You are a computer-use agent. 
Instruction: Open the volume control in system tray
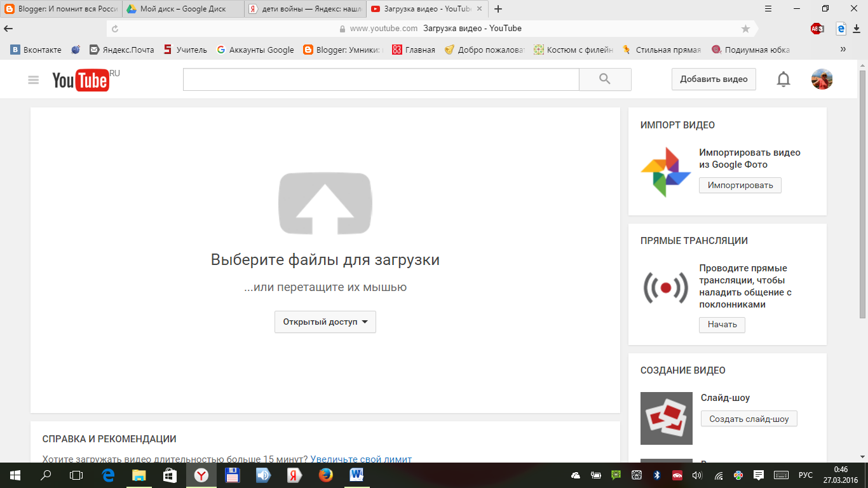(x=696, y=475)
